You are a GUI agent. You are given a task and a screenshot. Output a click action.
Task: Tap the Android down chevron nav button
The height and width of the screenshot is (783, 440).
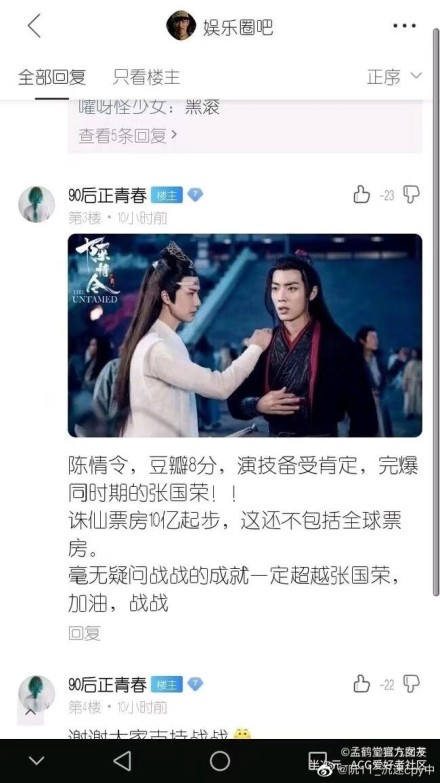pos(36,761)
